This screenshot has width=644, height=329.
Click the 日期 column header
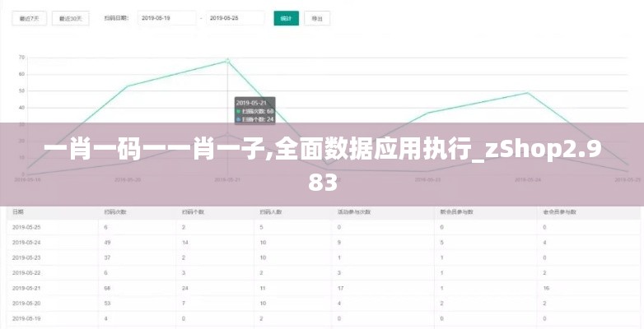click(x=18, y=212)
